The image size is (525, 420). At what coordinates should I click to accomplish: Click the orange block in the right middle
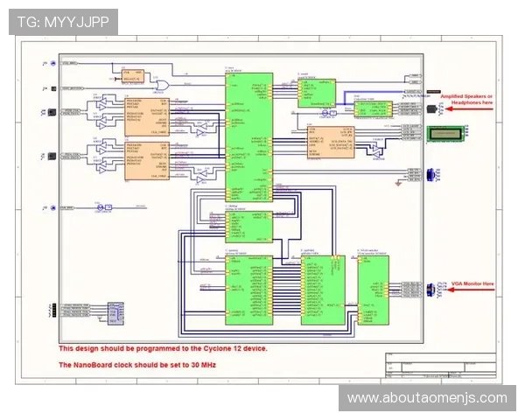coord(330,142)
